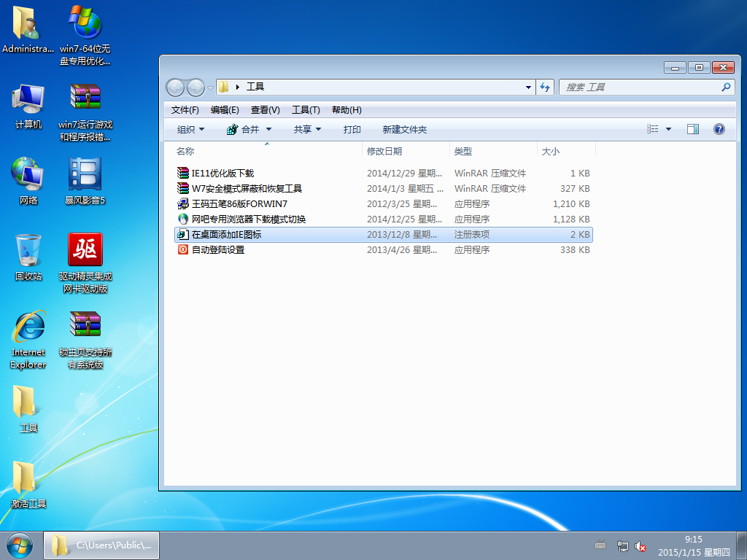Click the 新建文件夹 button
The height and width of the screenshot is (560, 747).
tap(404, 129)
